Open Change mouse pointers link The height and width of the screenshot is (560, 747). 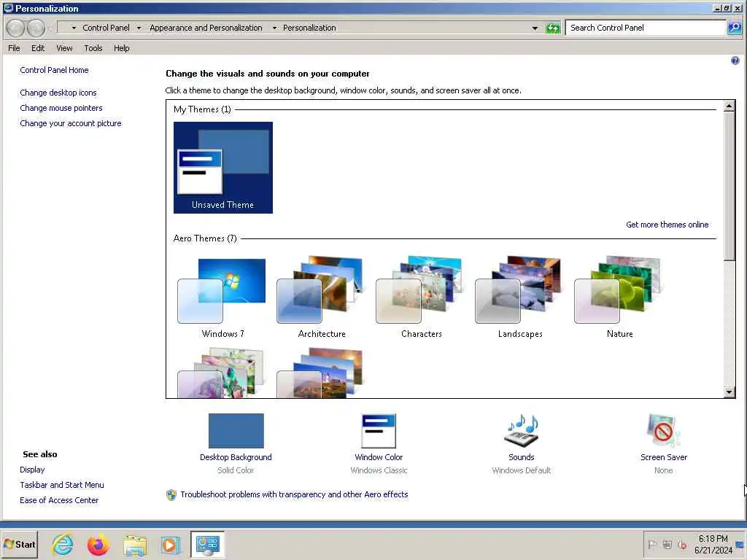[x=61, y=108]
